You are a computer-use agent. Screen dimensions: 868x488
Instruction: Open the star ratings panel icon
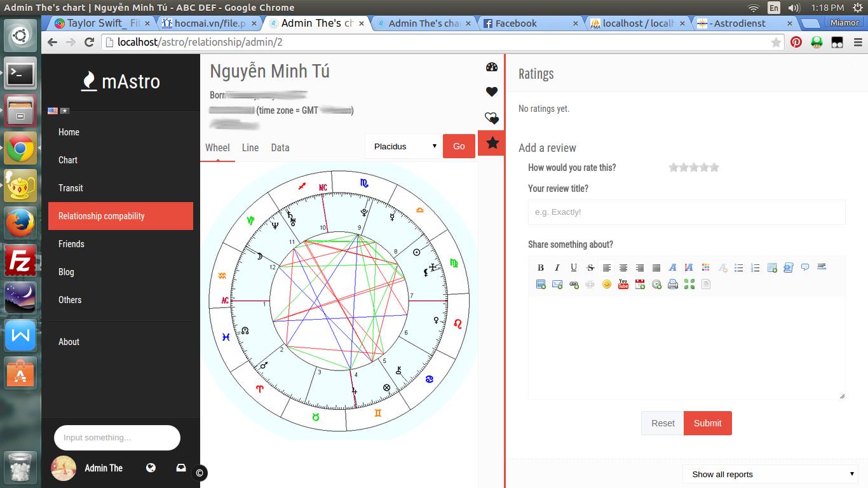[x=492, y=143]
